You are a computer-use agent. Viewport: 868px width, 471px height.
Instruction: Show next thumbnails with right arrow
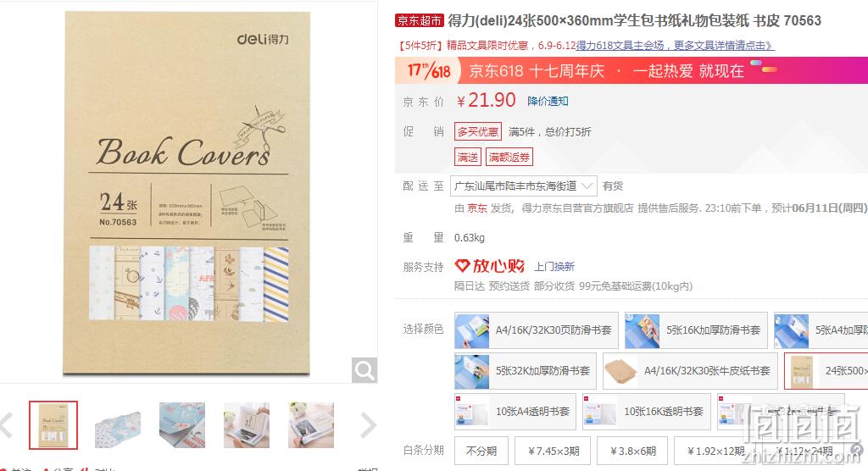pyautogui.click(x=368, y=425)
